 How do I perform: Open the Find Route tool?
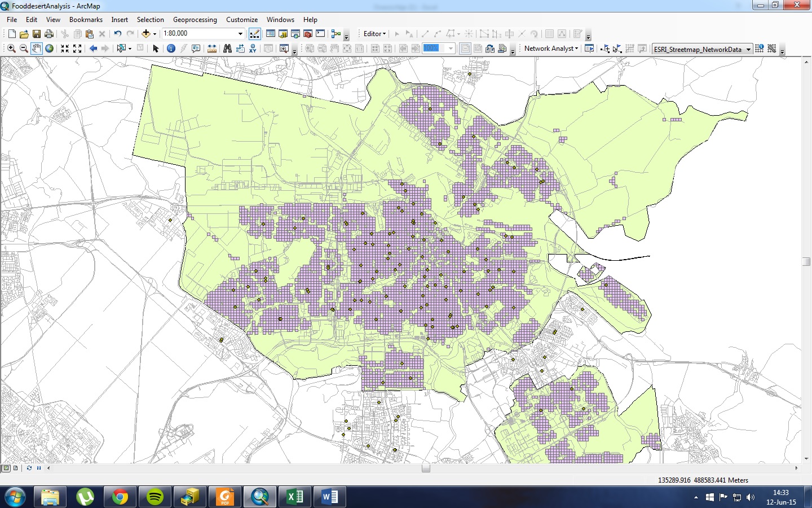[240, 49]
